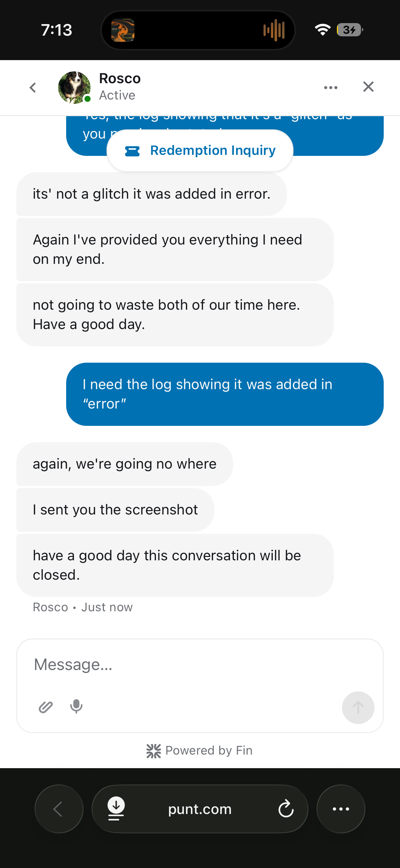Open the browser downloads icon
Image resolution: width=400 pixels, height=868 pixels.
point(116,809)
